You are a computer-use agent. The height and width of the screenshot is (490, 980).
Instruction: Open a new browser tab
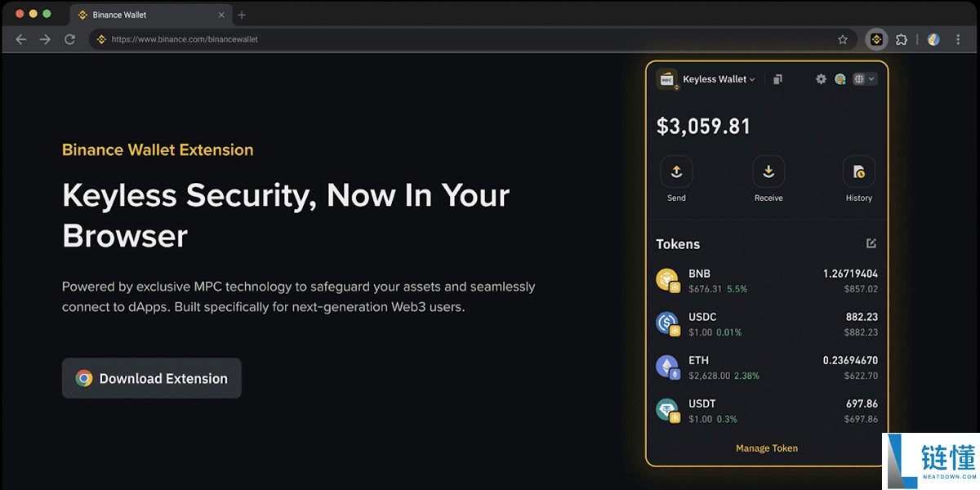coord(242,15)
